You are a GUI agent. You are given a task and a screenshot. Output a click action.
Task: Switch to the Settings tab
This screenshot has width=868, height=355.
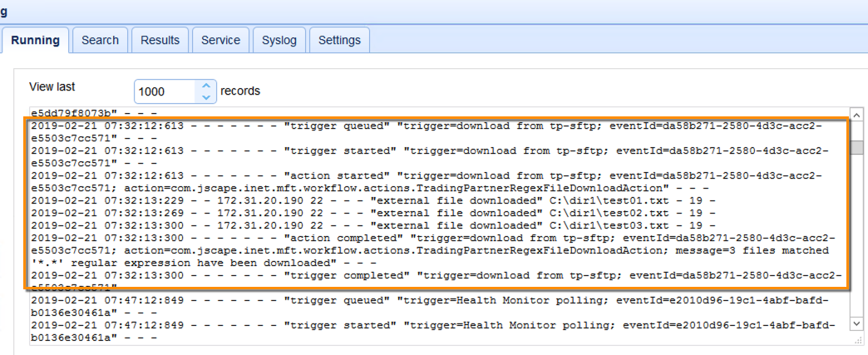point(339,40)
